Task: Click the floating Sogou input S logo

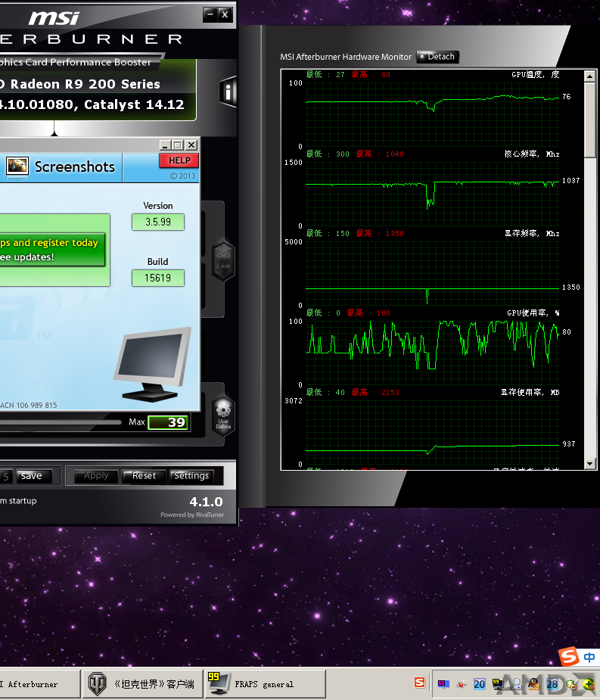Action: tap(569, 657)
